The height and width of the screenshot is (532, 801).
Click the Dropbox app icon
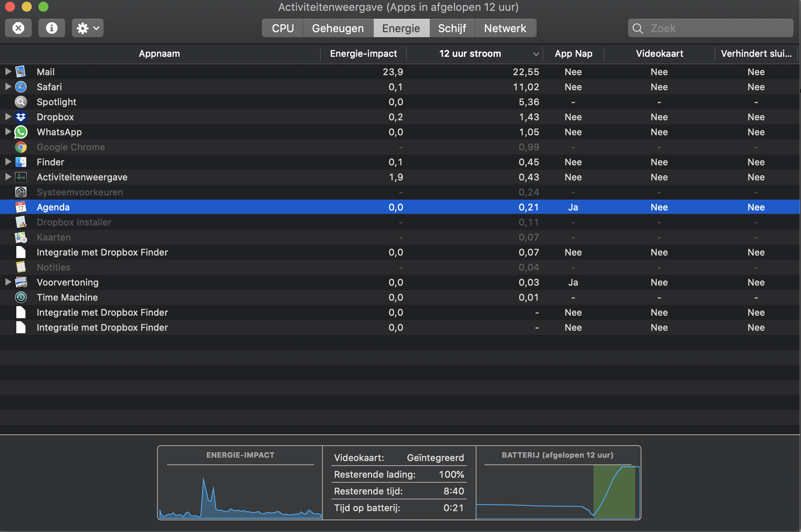[21, 117]
